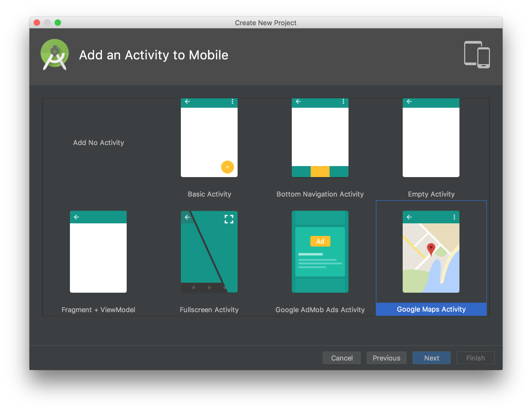This screenshot has height=412, width=532.
Task: Click the back arrow in Google Maps Activity preview
Action: click(409, 217)
